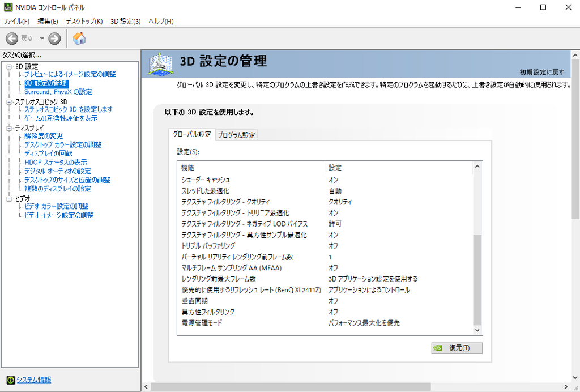This screenshot has height=392, width=580.
Task: Open ステレオスコピック 3D を設定します
Action: 69,109
